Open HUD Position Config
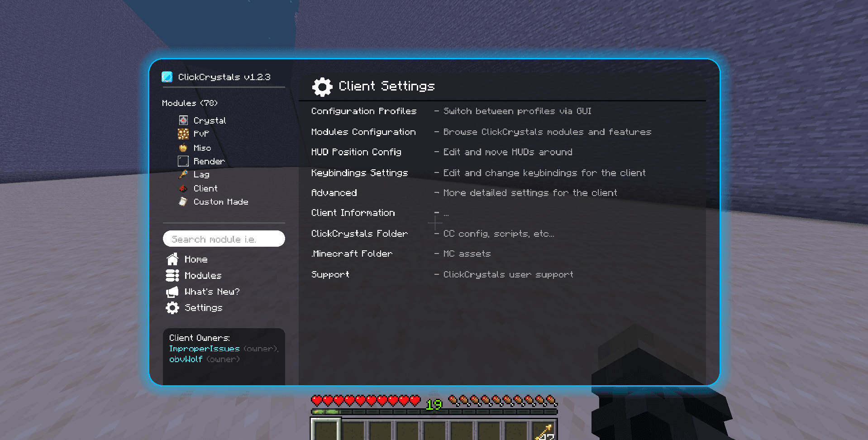 point(356,152)
